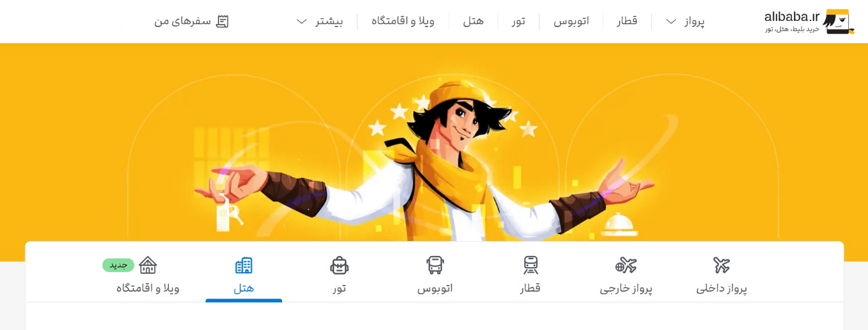Open the پرواز menu in navbar
The width and height of the screenshot is (868, 330).
(695, 22)
